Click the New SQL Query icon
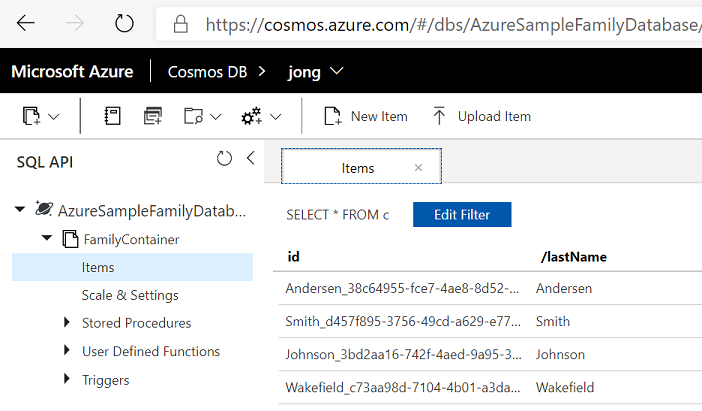The width and height of the screenshot is (702, 411). [x=153, y=117]
